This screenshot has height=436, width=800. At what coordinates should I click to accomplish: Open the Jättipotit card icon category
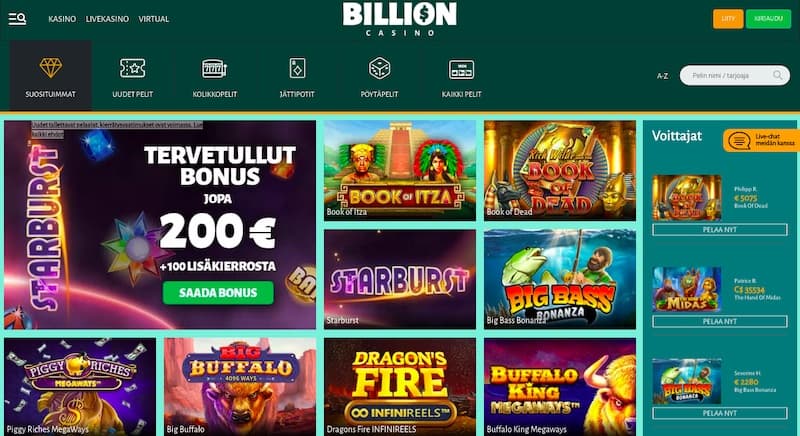coord(297,68)
